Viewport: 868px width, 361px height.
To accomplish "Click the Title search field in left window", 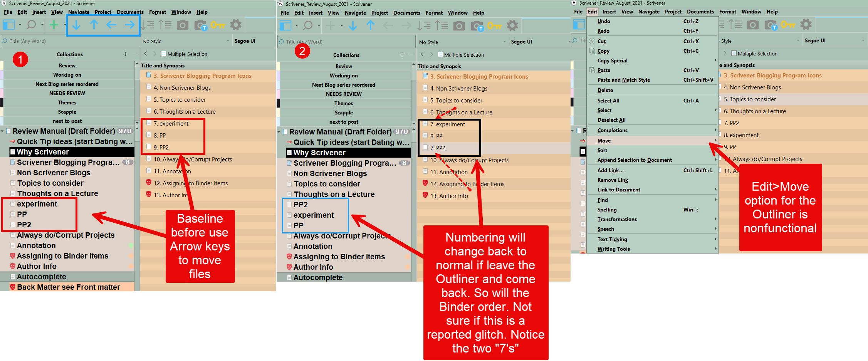I will (69, 41).
